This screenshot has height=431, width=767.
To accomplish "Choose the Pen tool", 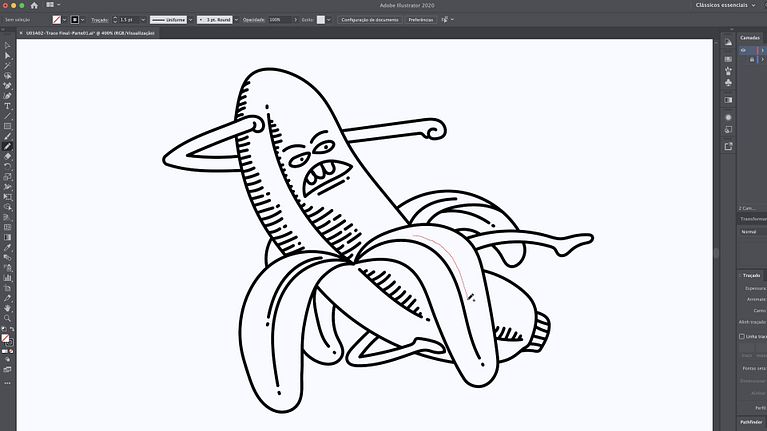I will click(7, 85).
